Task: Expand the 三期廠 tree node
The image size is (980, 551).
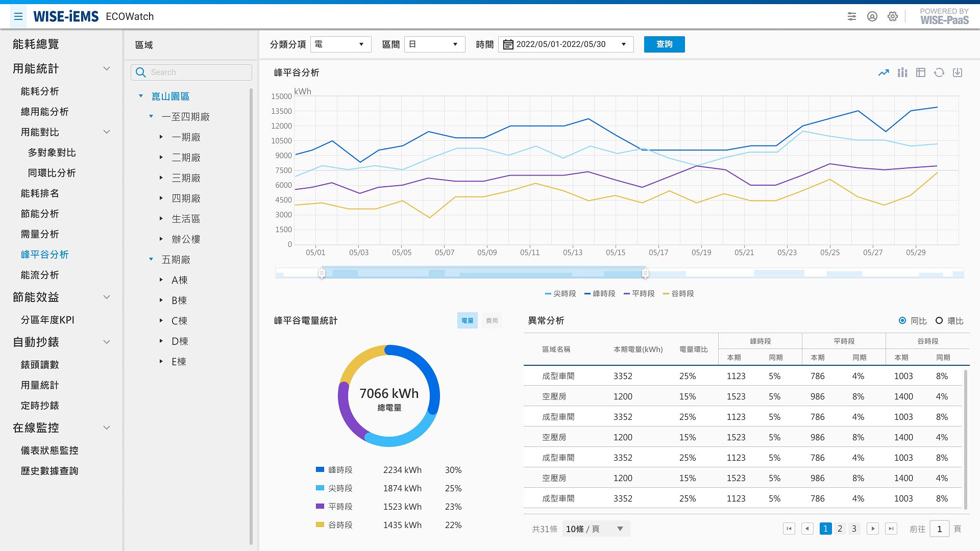Action: (x=161, y=178)
